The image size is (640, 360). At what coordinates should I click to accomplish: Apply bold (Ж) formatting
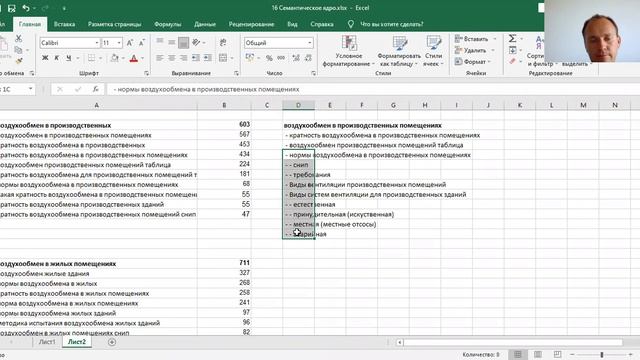click(45, 58)
